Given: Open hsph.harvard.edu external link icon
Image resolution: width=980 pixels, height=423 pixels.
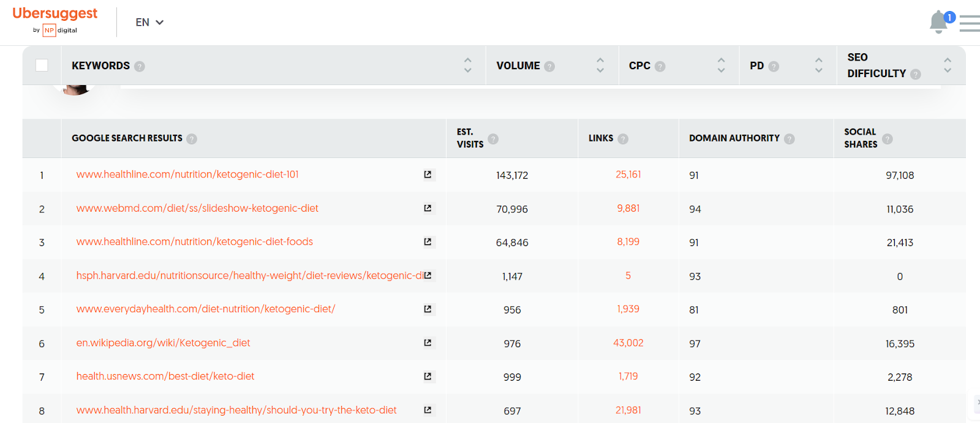Looking at the screenshot, I should 428,275.
